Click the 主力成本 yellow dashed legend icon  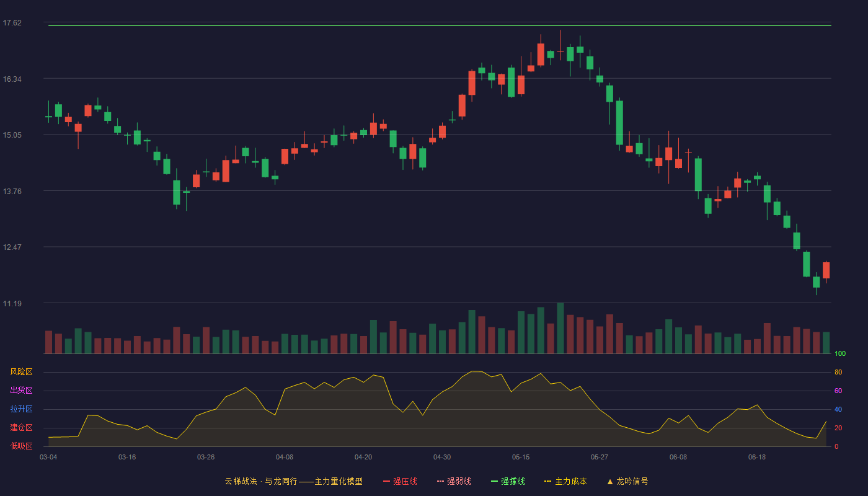pos(547,481)
